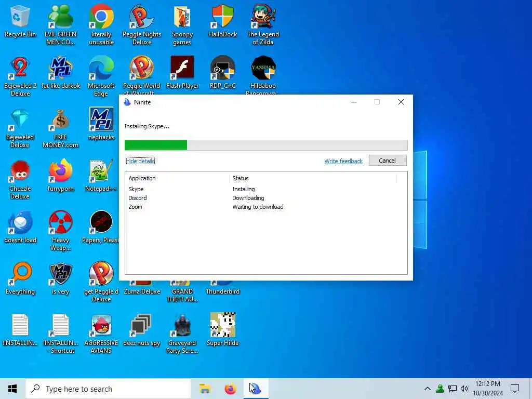Select the EVIL GREEN MEN CO... icon
The image size is (532, 399).
click(x=60, y=24)
